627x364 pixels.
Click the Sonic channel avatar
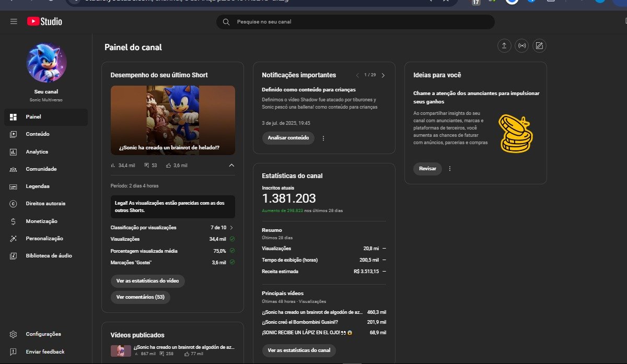click(47, 62)
